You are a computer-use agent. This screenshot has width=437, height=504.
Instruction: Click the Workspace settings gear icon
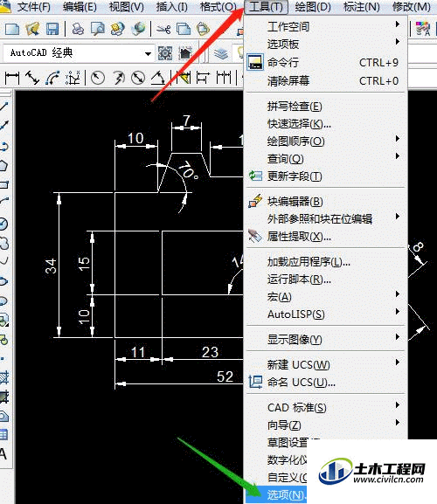(165, 53)
